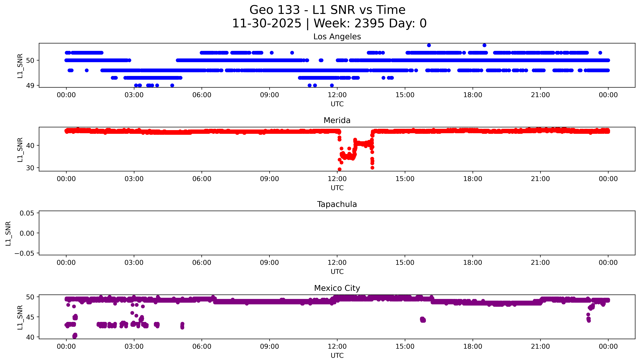Click the UTC axis label below Los Angeles plot
Image resolution: width=640 pixels, height=364 pixels.
pos(337,104)
